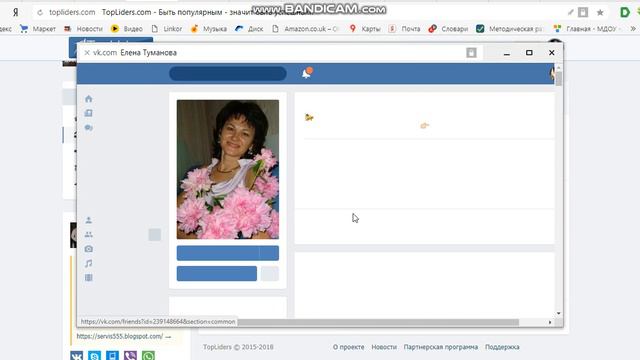Click the Viber social icon at page bottom

pos(130,356)
